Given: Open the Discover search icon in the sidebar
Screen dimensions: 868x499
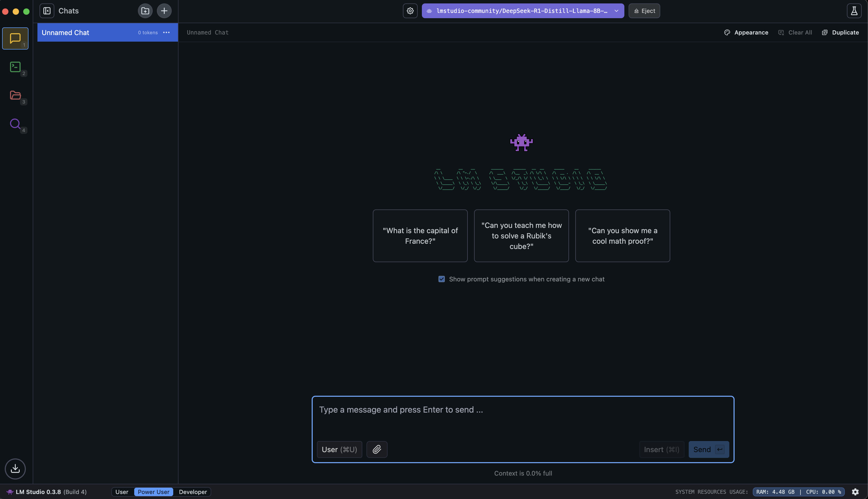Looking at the screenshot, I should [15, 124].
